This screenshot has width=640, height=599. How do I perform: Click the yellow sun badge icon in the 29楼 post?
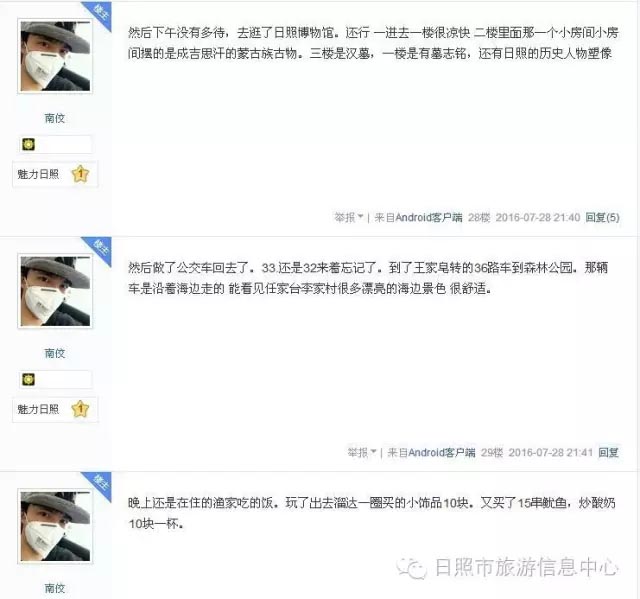[x=29, y=379]
